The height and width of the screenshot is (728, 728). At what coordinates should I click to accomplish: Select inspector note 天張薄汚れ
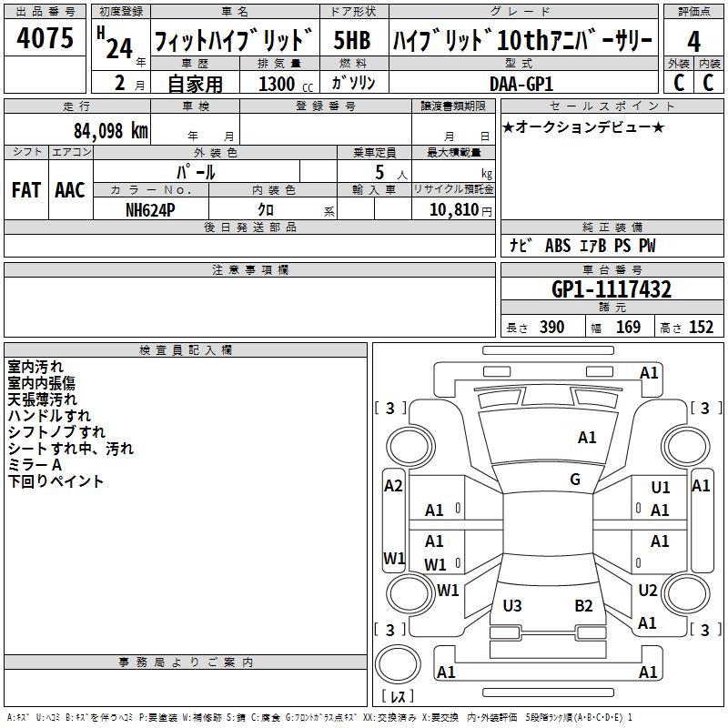click(x=42, y=399)
